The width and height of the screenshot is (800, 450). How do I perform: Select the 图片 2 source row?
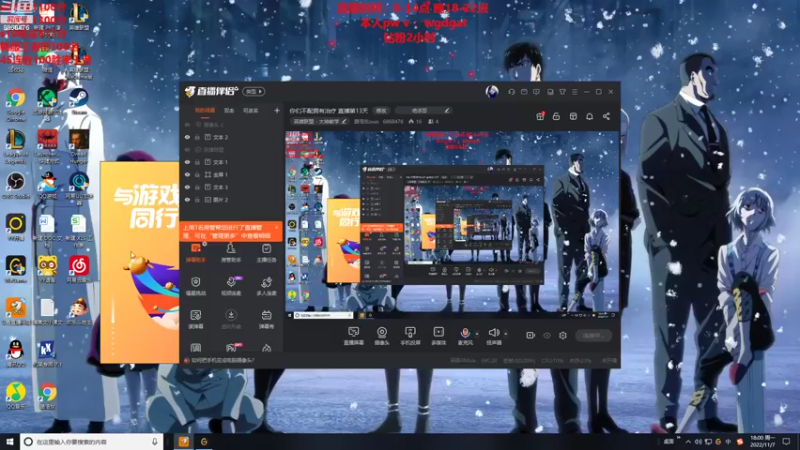(x=231, y=200)
